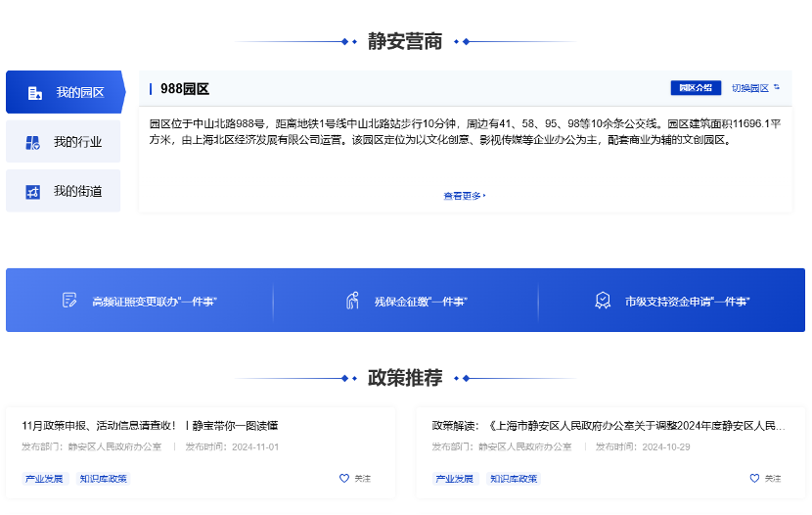The width and height of the screenshot is (812, 515).
Task: Open the 政策解读 上海市静安区 article title
Action: 608,426
